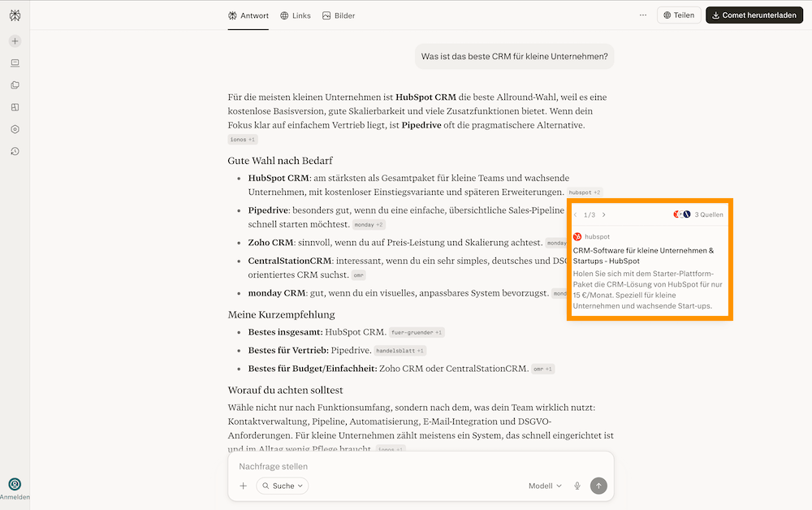812x510 pixels.
Task: Open the laptop-shaped Computer icon in the sidebar
Action: [15, 63]
